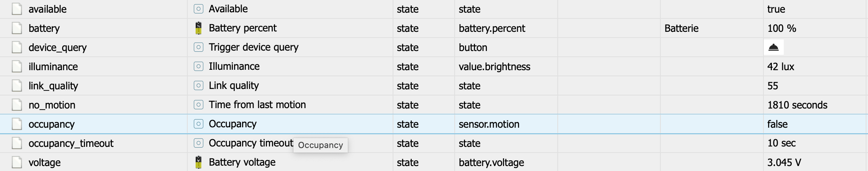Image resolution: width=868 pixels, height=171 pixels.
Task: Click the state icon next to Illuminance
Action: [198, 66]
